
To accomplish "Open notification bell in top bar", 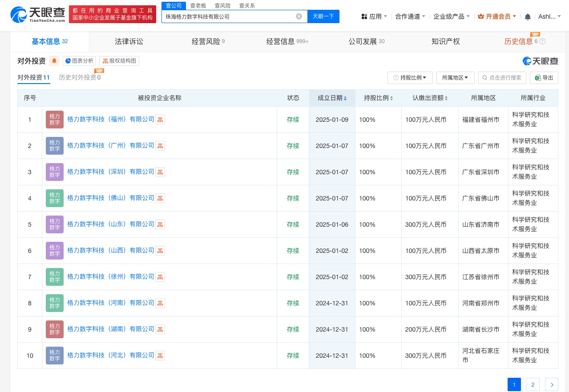I will point(528,16).
